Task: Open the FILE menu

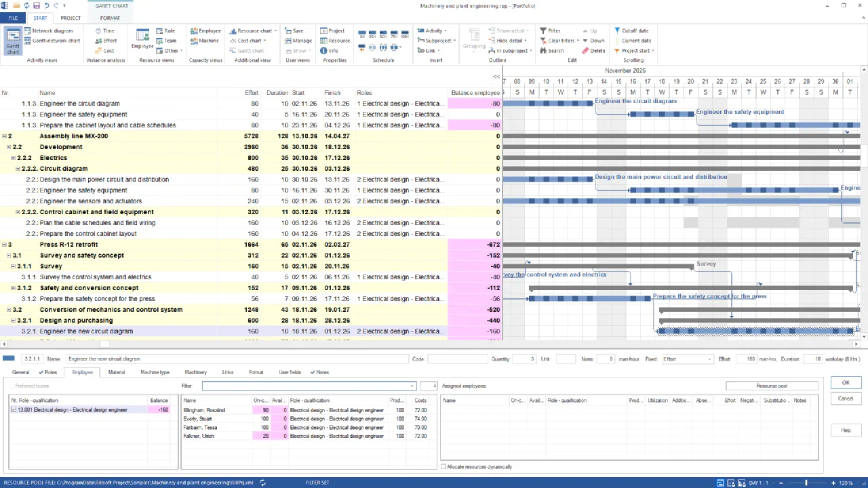Action: click(x=13, y=18)
